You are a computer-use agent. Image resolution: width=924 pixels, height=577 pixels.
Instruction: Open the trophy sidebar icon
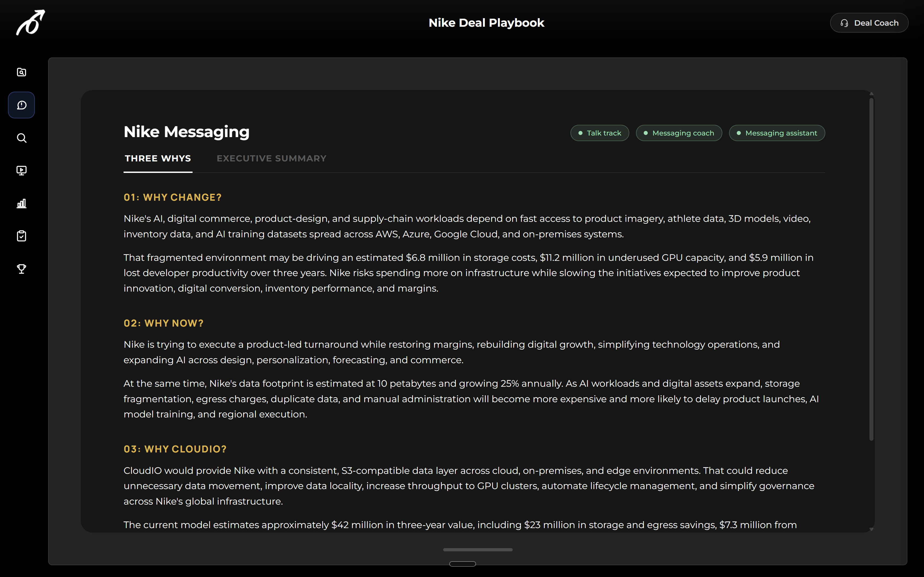[x=22, y=269]
